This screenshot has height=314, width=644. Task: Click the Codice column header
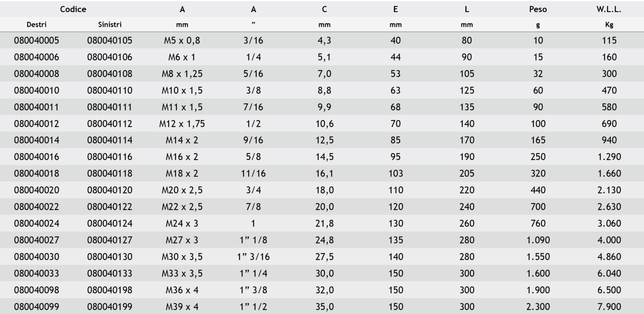[73, 9]
